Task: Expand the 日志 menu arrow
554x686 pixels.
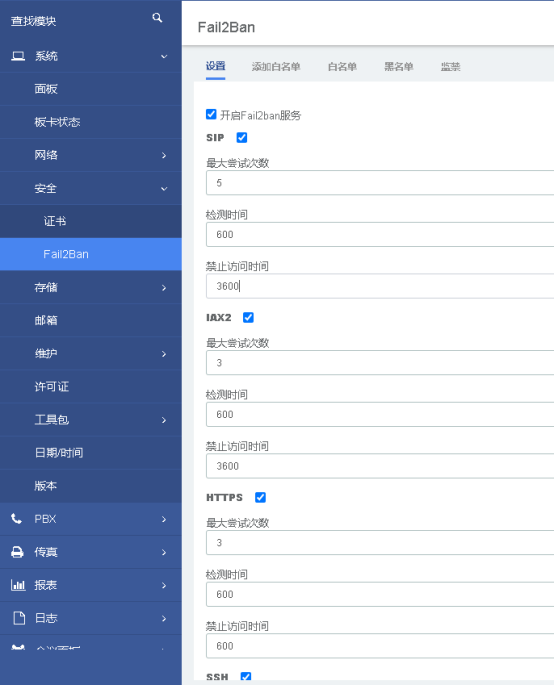Action: tap(164, 619)
